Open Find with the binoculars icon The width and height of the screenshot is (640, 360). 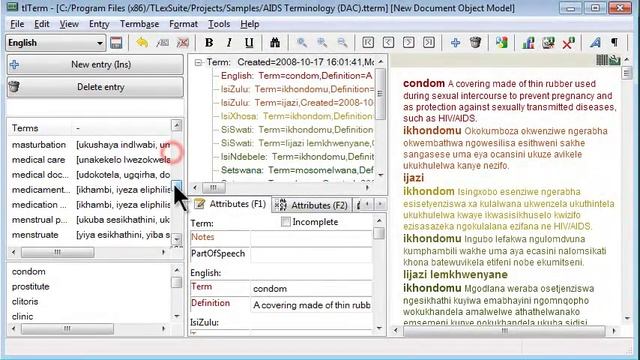pos(275,42)
